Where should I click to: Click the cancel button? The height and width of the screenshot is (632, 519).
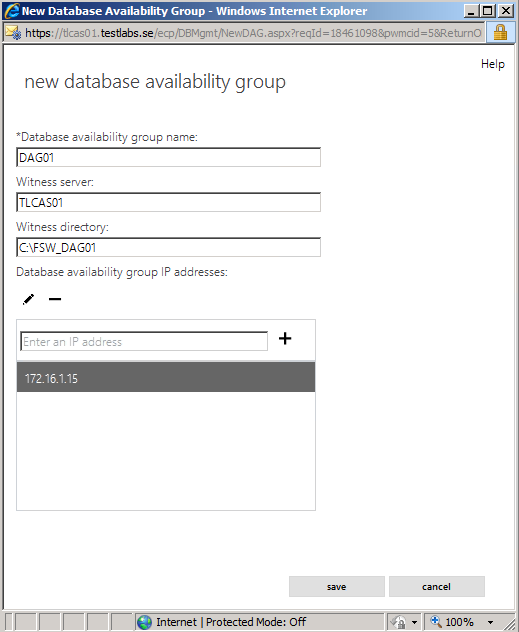[436, 586]
